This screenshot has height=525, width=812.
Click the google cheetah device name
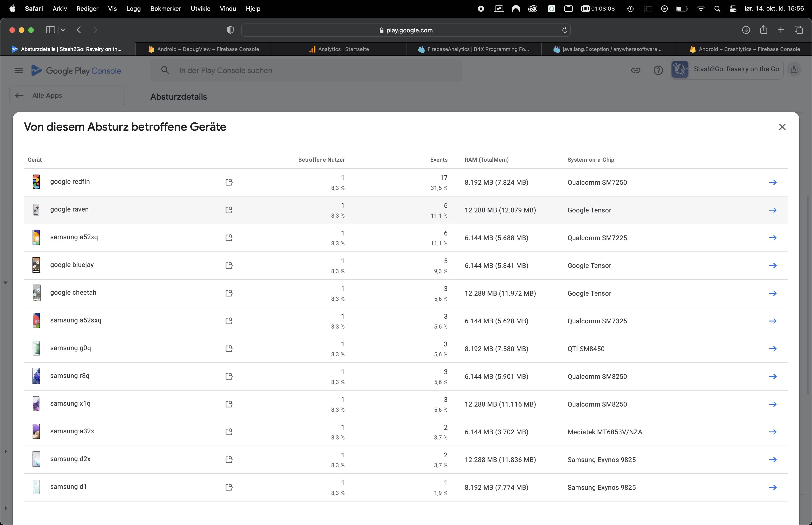(73, 293)
